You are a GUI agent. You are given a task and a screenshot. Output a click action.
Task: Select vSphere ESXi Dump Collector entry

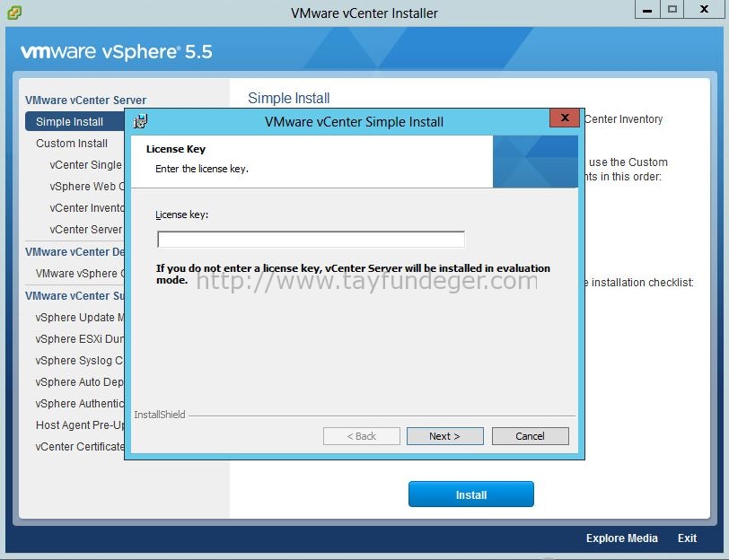[80, 339]
